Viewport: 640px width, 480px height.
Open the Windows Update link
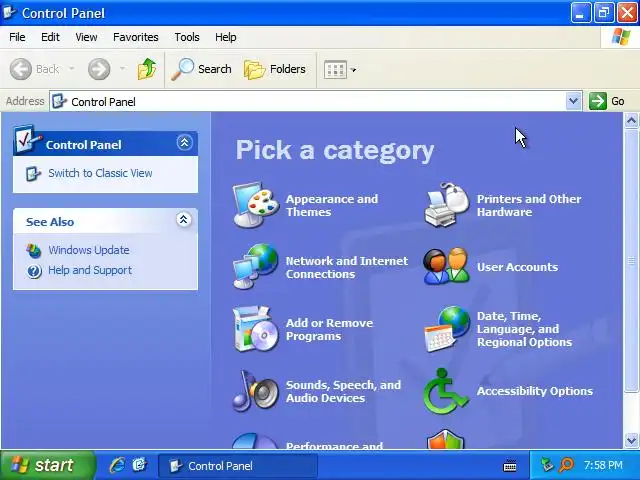click(89, 250)
